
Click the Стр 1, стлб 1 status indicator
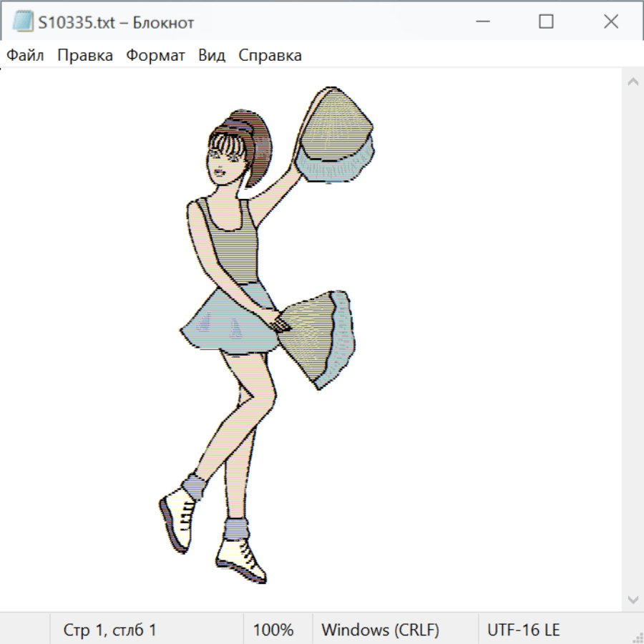[x=109, y=630]
